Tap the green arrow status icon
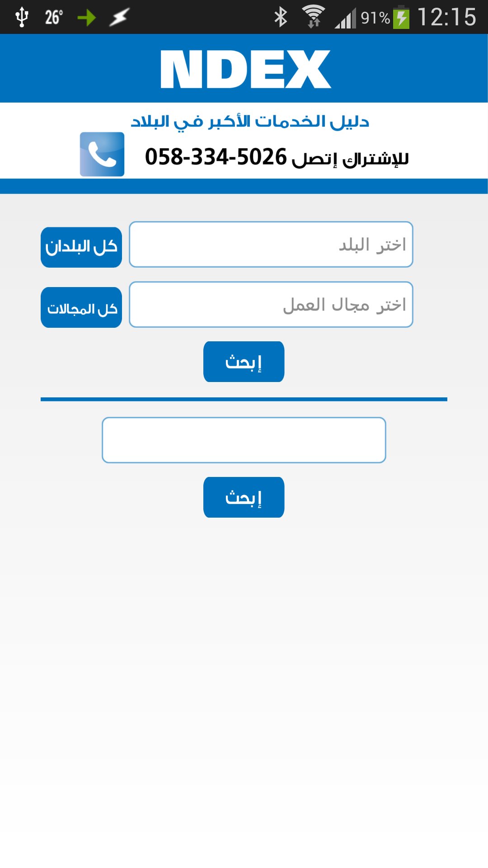The height and width of the screenshot is (868, 488). click(x=86, y=18)
